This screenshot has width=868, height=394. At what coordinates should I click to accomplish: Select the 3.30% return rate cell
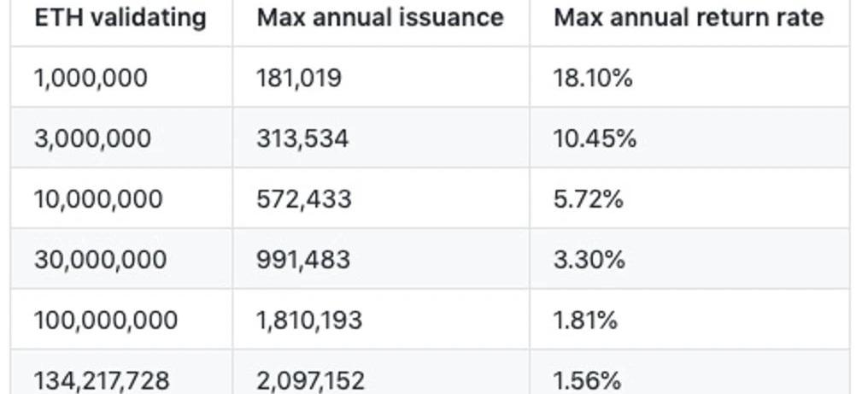tap(589, 260)
